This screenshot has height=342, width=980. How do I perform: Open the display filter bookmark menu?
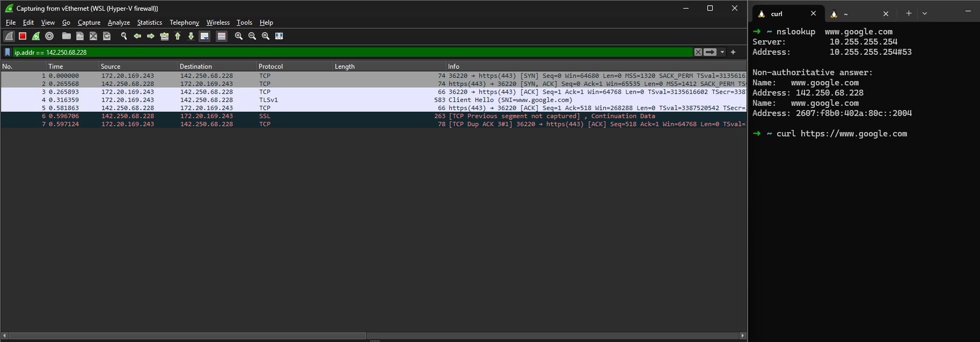[8, 52]
